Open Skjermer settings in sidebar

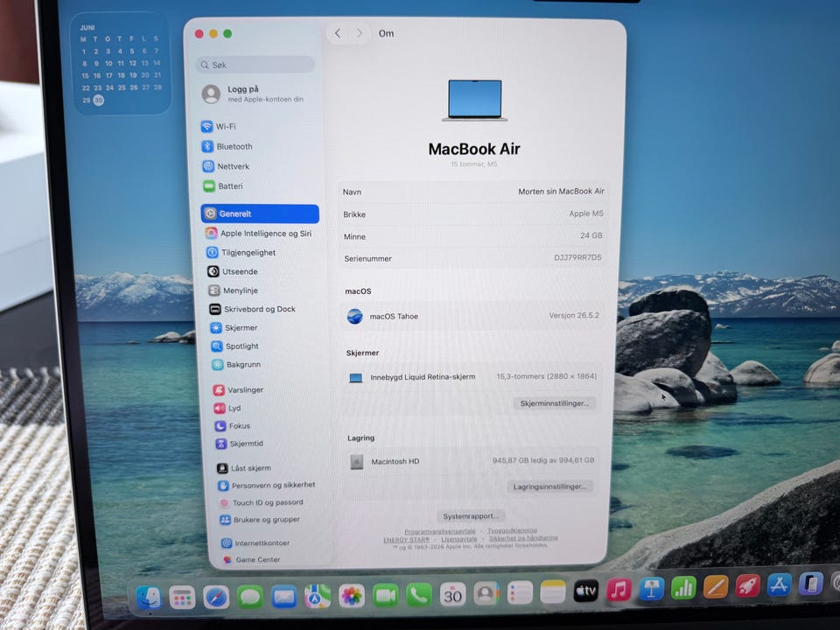tap(234, 328)
